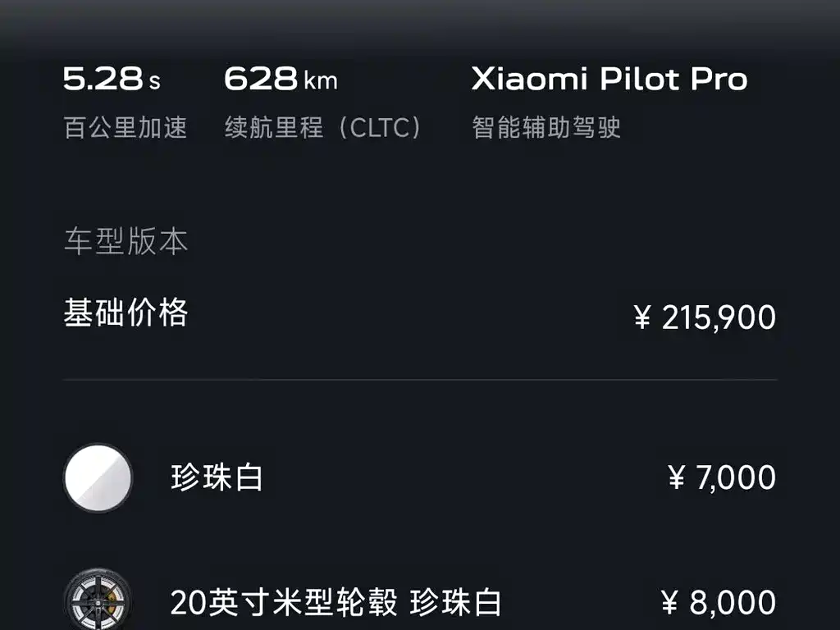
Task: Tap the 续航里程（CLTC） caption
Action: [325, 128]
